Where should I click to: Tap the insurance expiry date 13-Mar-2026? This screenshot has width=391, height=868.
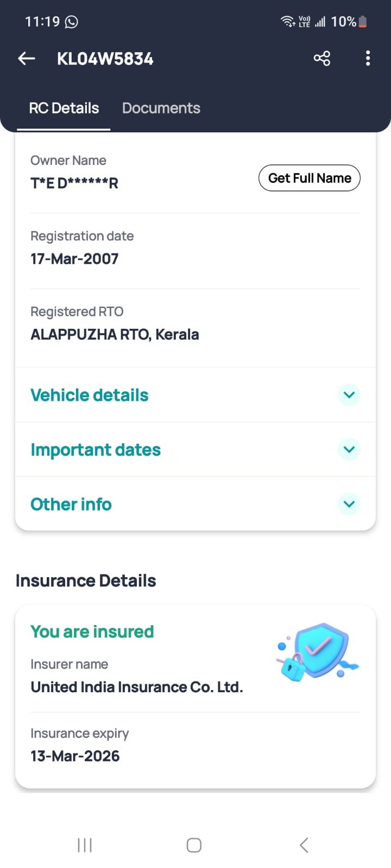click(75, 756)
